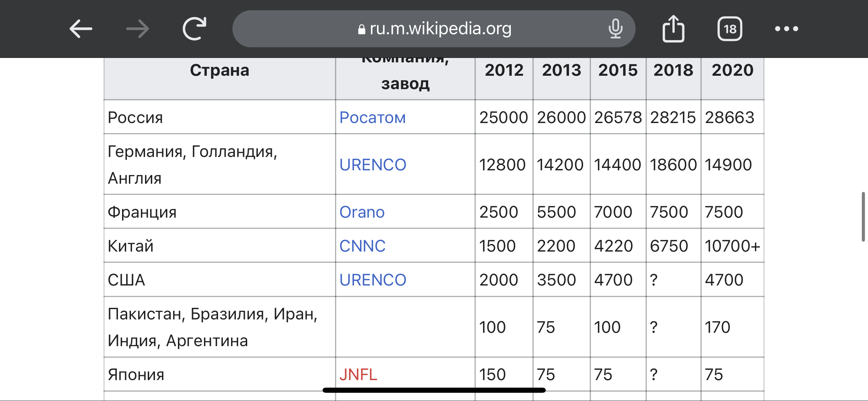This screenshot has height=401, width=868.
Task: Show the 18 open tabs
Action: coord(730,29)
